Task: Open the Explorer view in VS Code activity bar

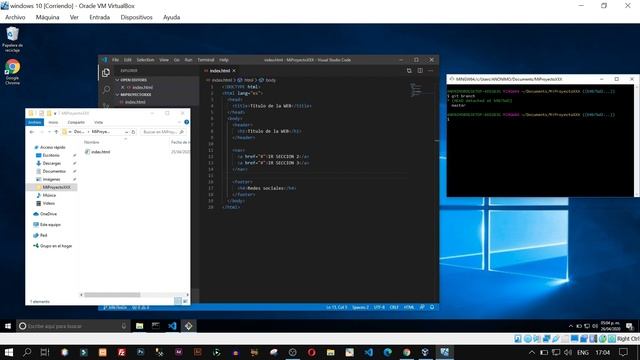Action: [x=106, y=73]
